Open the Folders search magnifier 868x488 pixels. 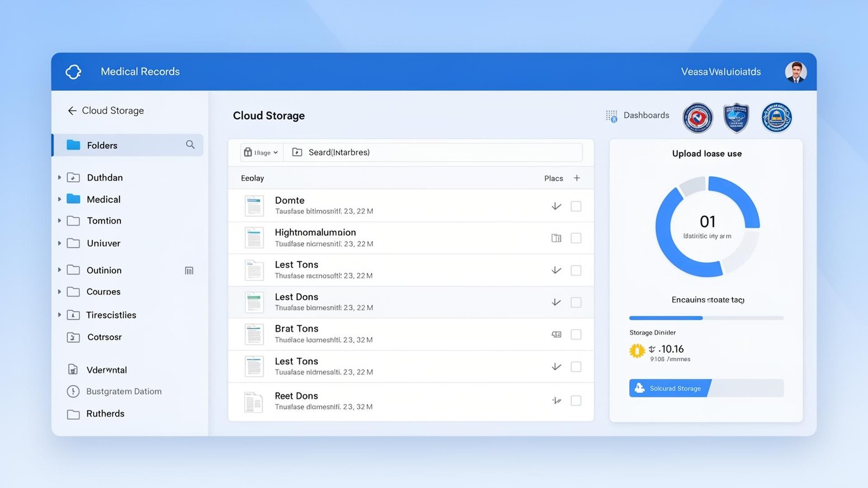pos(190,145)
